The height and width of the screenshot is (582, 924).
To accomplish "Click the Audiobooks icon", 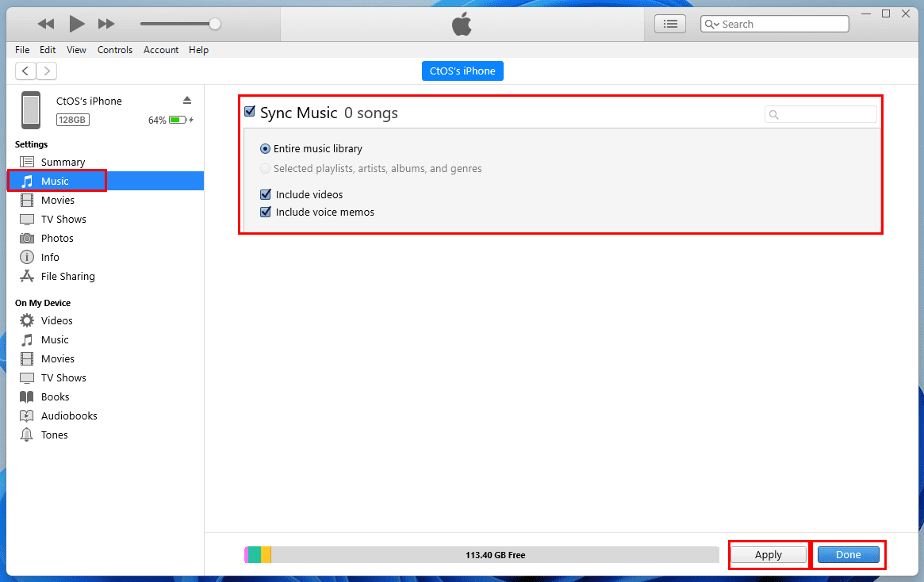I will click(x=26, y=415).
